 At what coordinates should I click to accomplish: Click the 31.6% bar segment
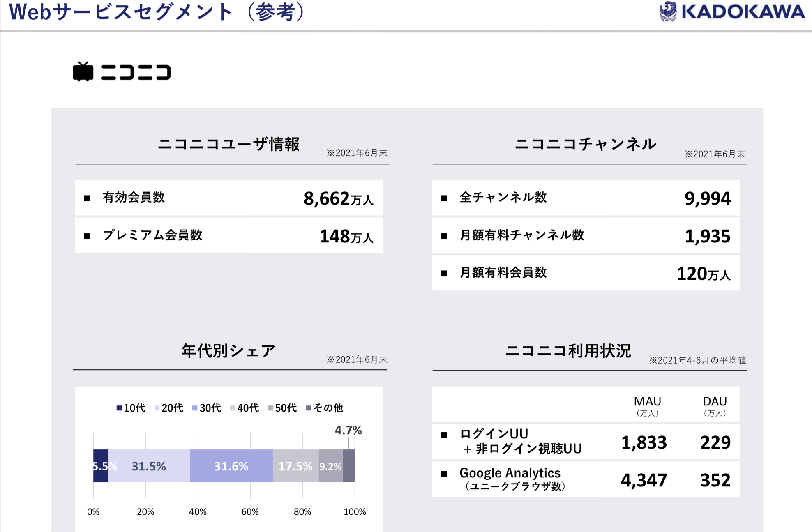click(x=231, y=466)
